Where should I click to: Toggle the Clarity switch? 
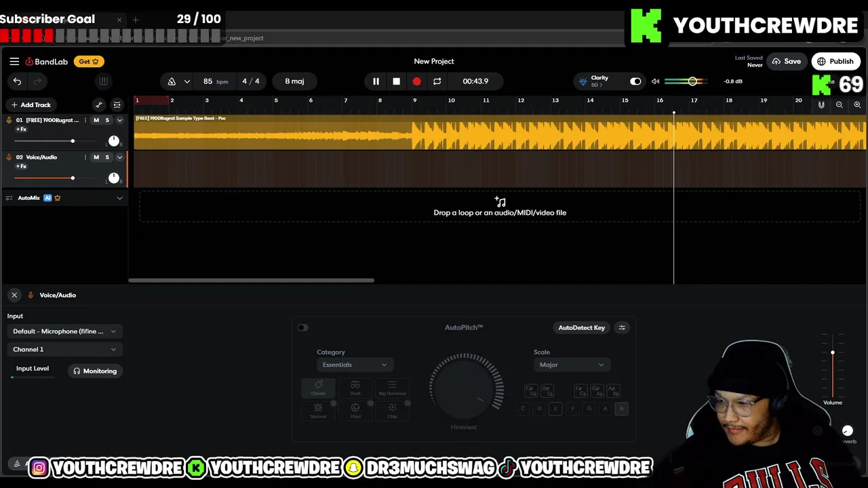(x=635, y=81)
